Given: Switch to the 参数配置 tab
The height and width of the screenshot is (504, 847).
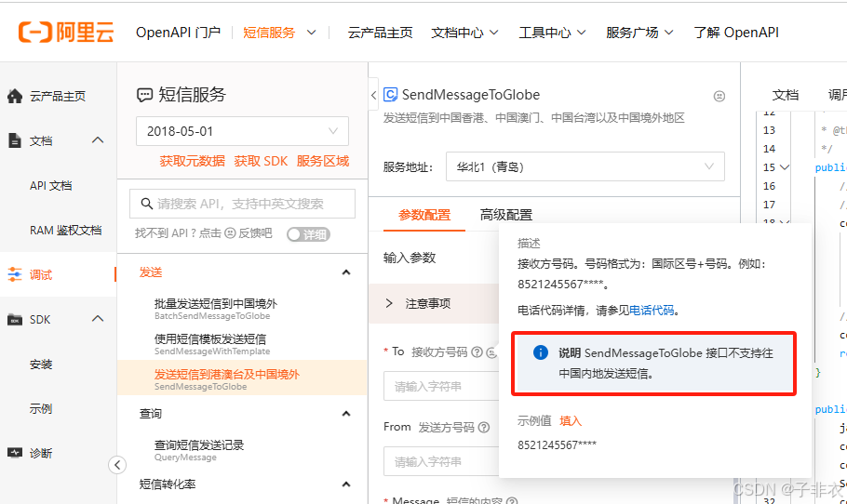Looking at the screenshot, I should tap(424, 215).
